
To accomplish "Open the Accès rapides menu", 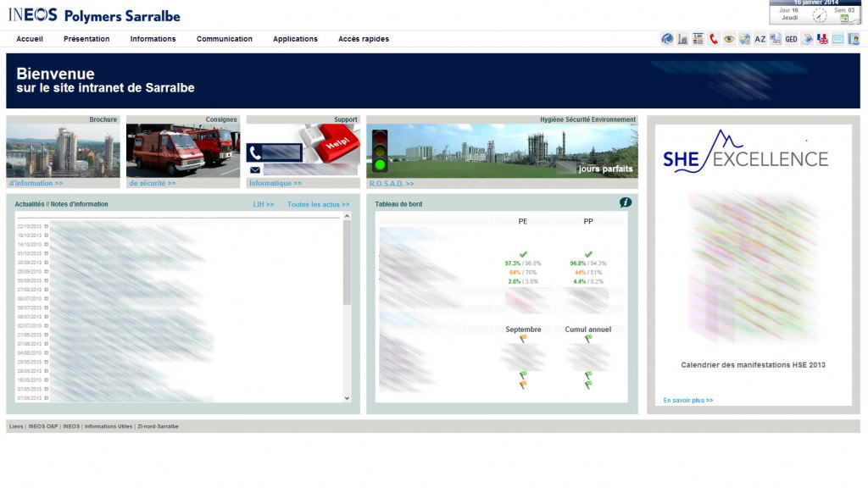I will 364,39.
